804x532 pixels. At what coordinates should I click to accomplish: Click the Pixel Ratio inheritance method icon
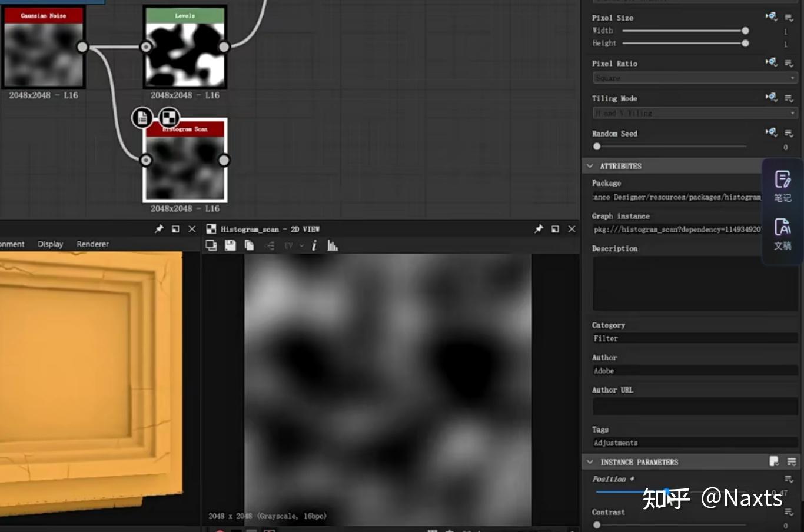tap(772, 62)
